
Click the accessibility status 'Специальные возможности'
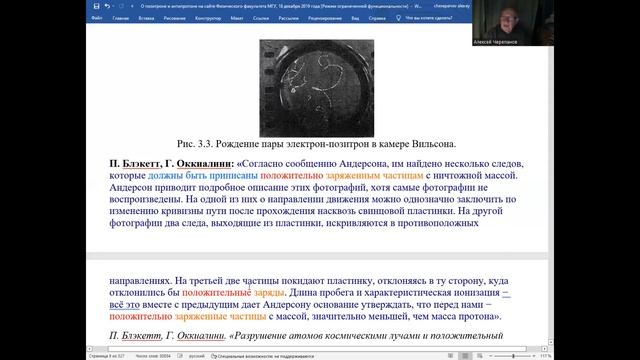click(262, 356)
